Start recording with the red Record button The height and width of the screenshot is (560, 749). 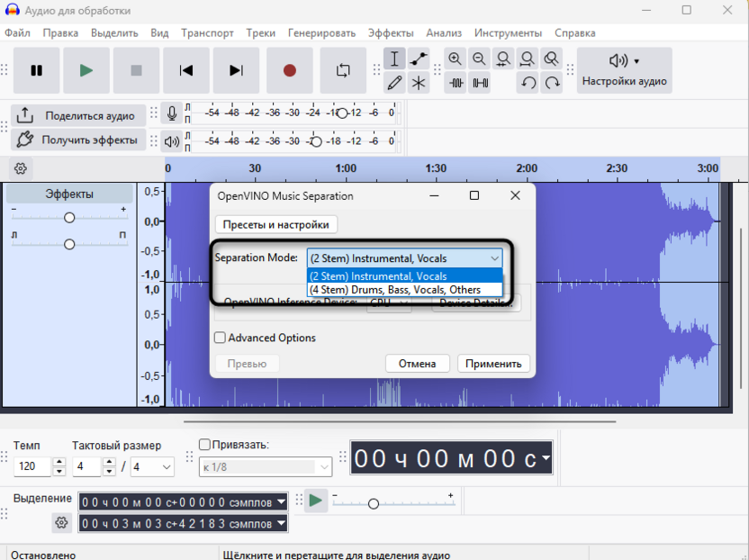(x=290, y=71)
